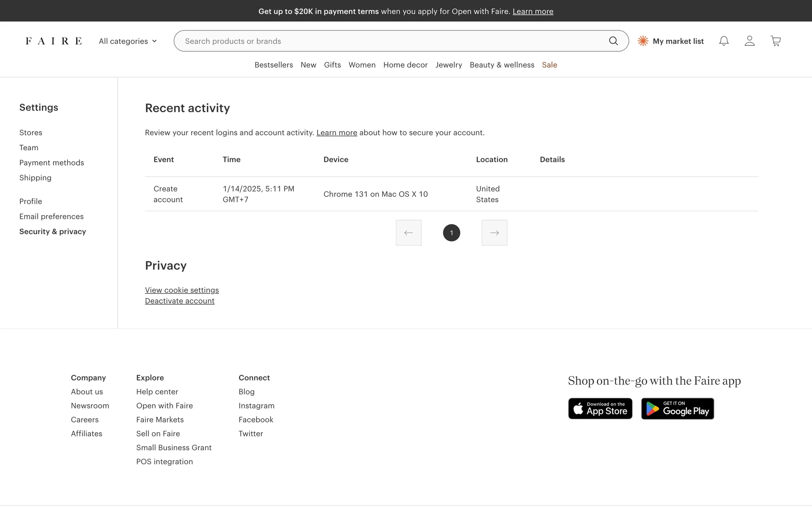Select page 1 in pagination
The image size is (812, 508).
click(451, 233)
